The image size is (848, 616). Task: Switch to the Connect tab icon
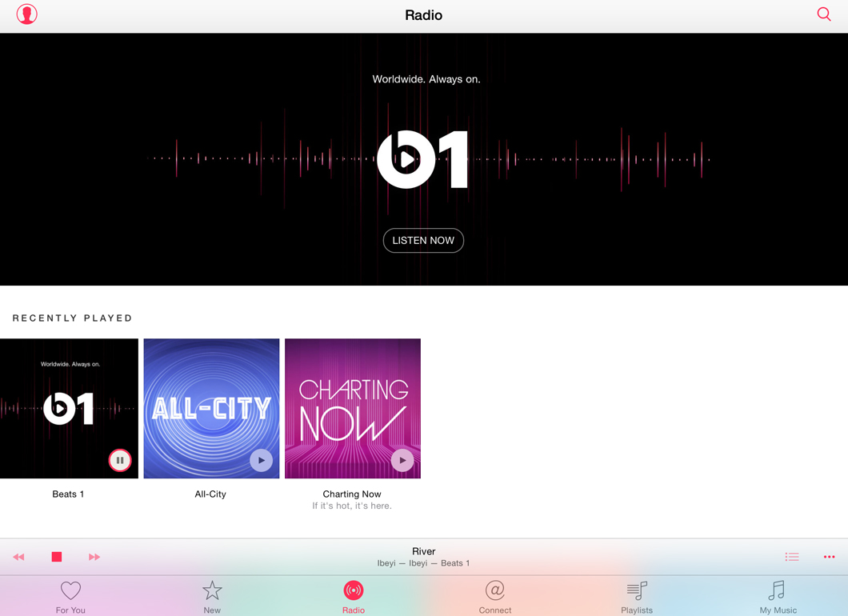(494, 592)
